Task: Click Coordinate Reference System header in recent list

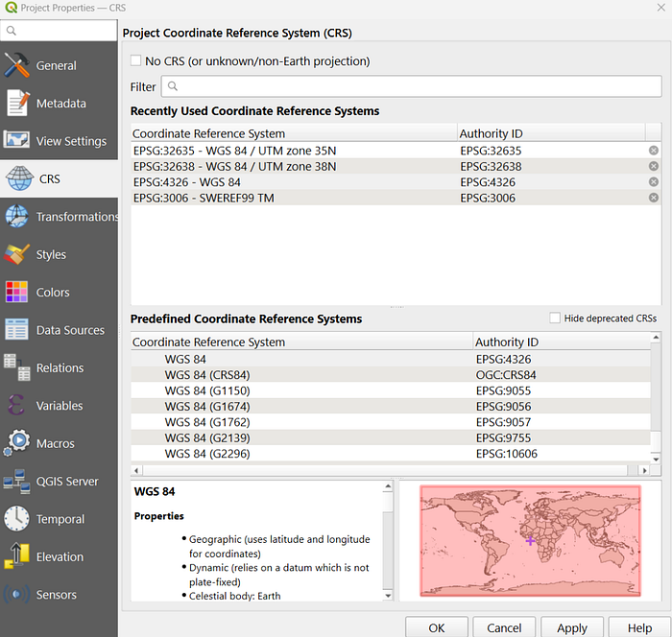Action: click(x=294, y=133)
